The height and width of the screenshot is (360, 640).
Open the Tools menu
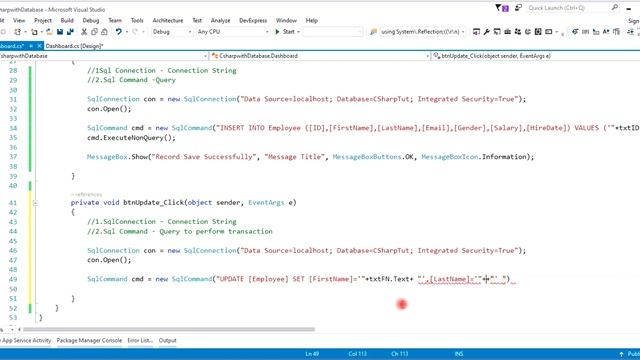(137, 20)
